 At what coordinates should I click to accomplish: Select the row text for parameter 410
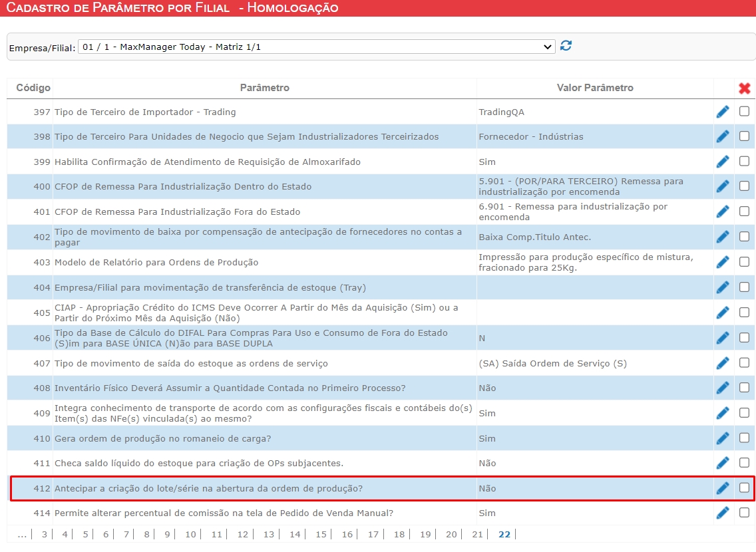(x=162, y=438)
